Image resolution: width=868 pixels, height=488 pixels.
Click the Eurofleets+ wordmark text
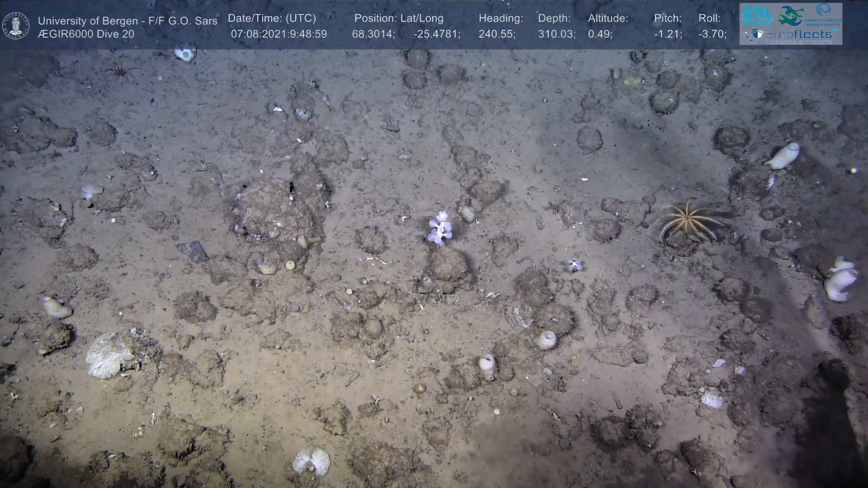(799, 34)
